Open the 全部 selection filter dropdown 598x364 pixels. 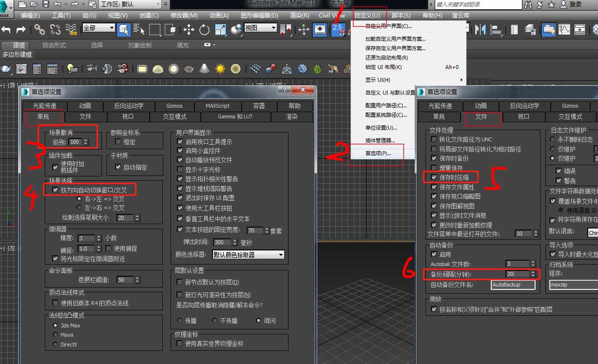(98, 28)
